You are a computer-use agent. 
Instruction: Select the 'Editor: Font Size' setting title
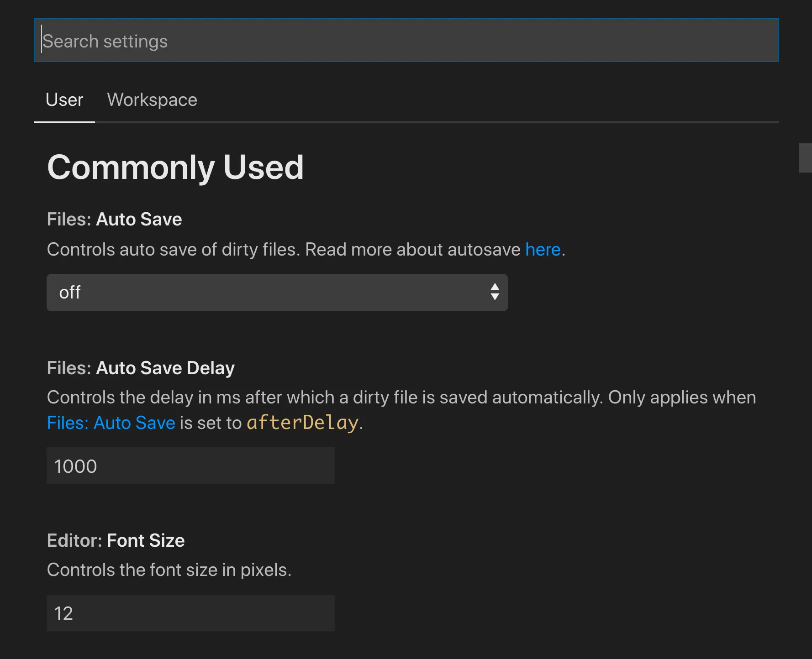(116, 540)
